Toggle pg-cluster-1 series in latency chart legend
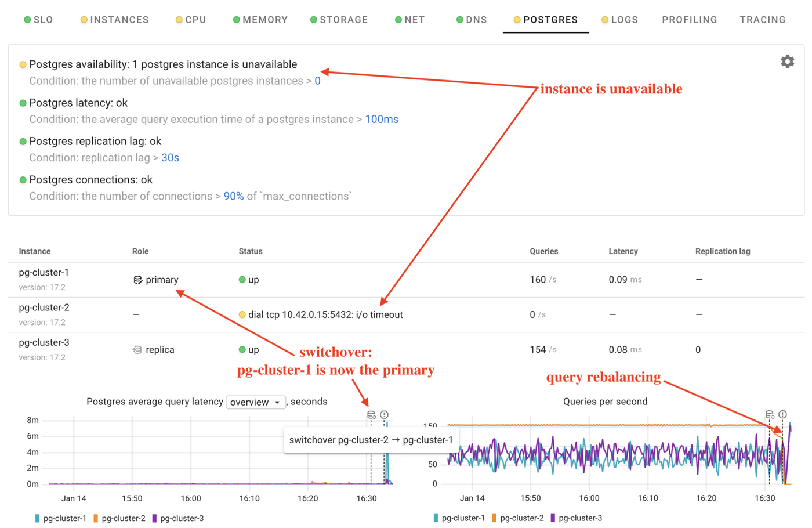Image resolution: width=812 pixels, height=528 pixels. click(x=60, y=518)
